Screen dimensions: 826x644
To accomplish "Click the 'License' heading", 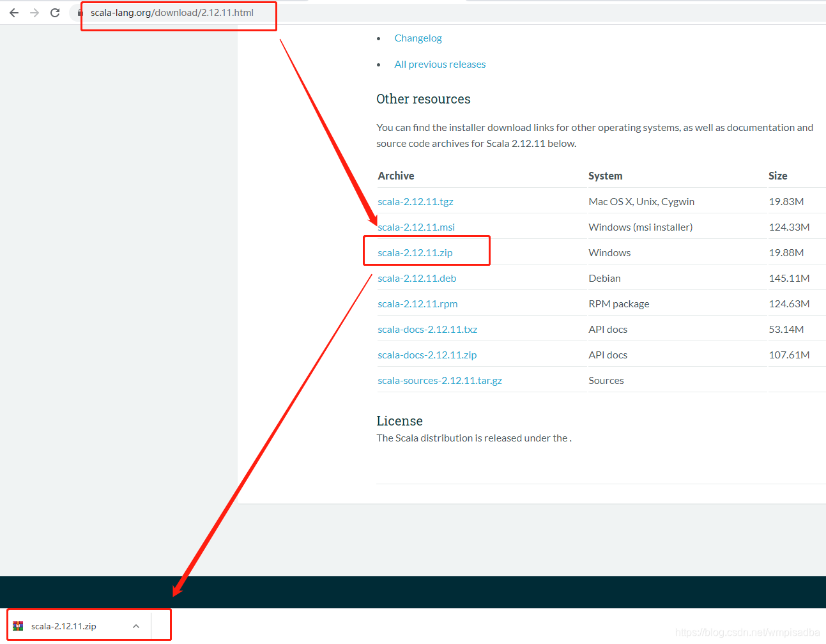I will coord(399,421).
